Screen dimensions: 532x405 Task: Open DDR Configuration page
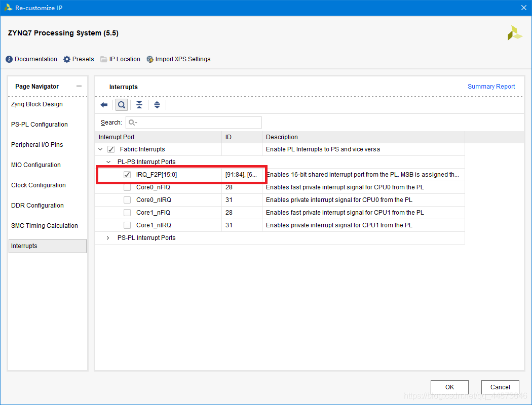tap(37, 206)
